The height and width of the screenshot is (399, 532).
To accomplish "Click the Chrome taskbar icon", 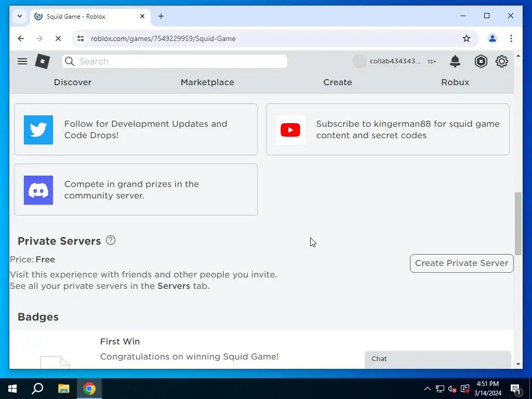I will pos(89,389).
